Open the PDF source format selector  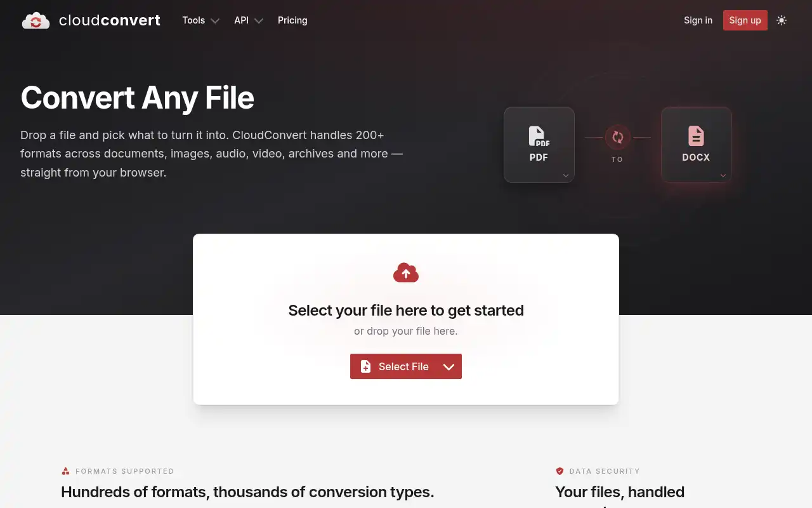pyautogui.click(x=539, y=145)
